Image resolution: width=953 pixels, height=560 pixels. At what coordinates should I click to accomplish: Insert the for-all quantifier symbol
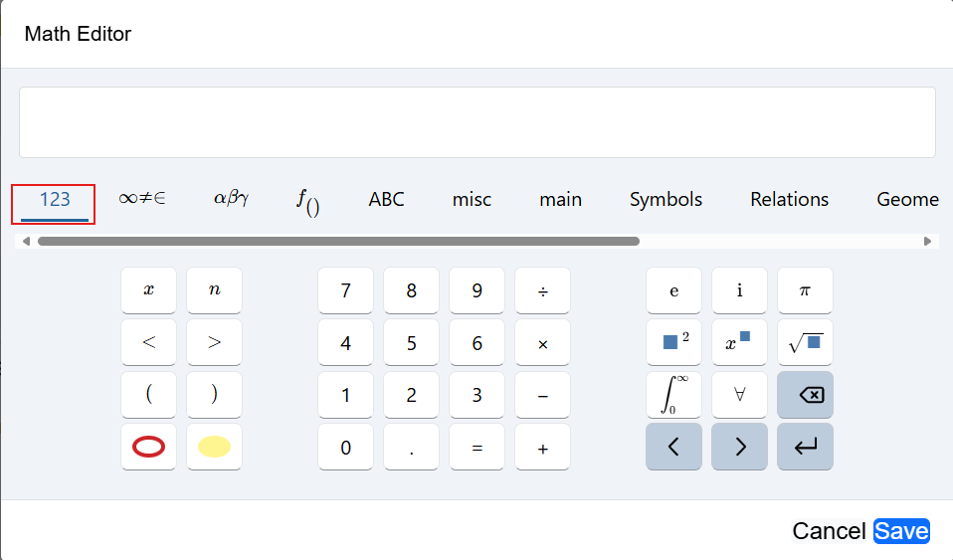pyautogui.click(x=739, y=395)
